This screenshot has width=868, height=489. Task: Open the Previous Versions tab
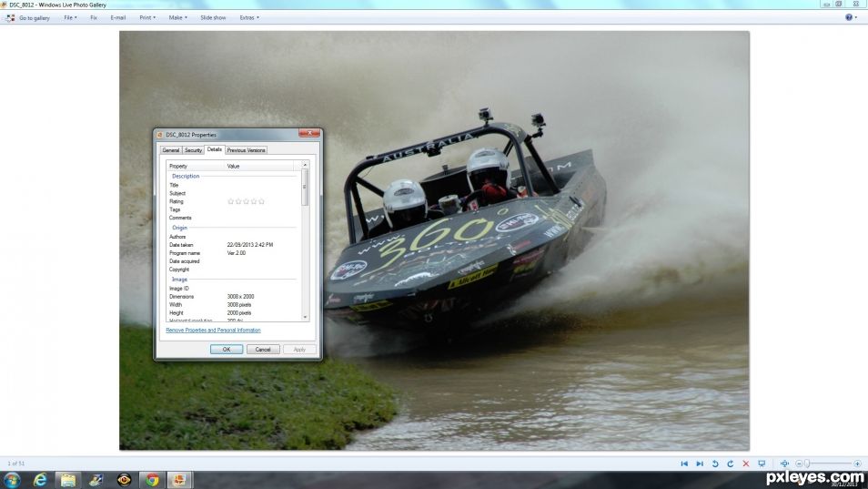pos(246,150)
